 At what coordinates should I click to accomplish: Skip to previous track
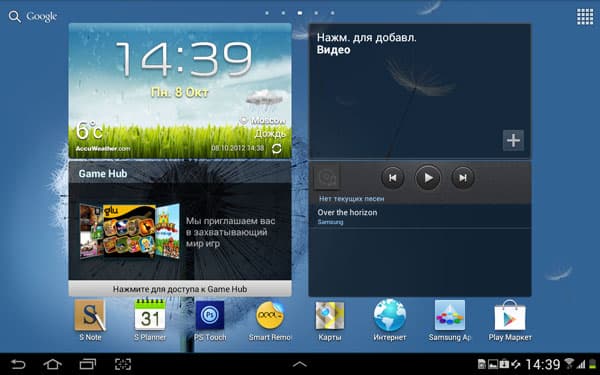(x=393, y=178)
